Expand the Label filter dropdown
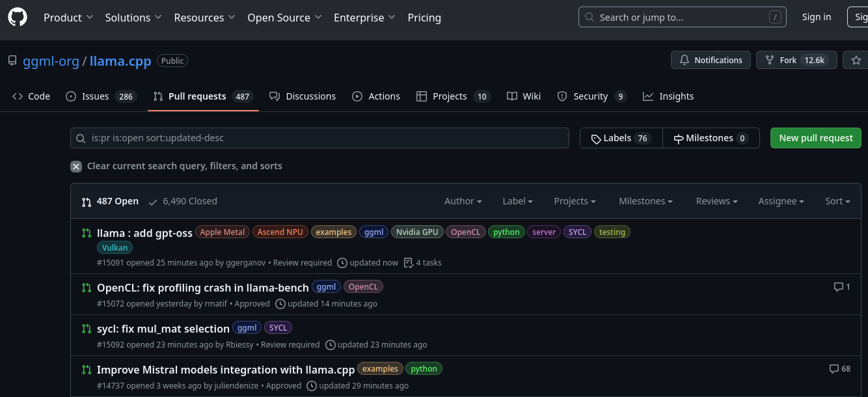868x397 pixels. [x=518, y=201]
